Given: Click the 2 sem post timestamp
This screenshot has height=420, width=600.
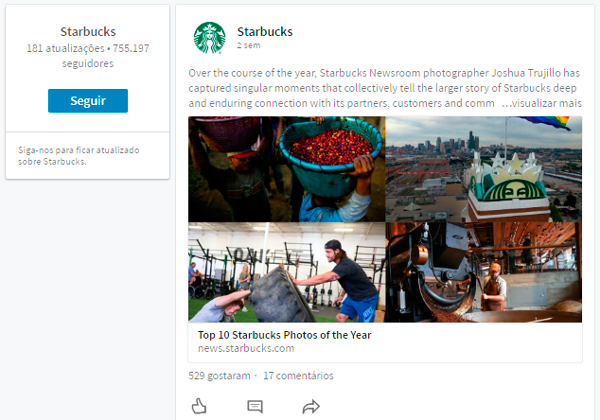Looking at the screenshot, I should coord(249,46).
